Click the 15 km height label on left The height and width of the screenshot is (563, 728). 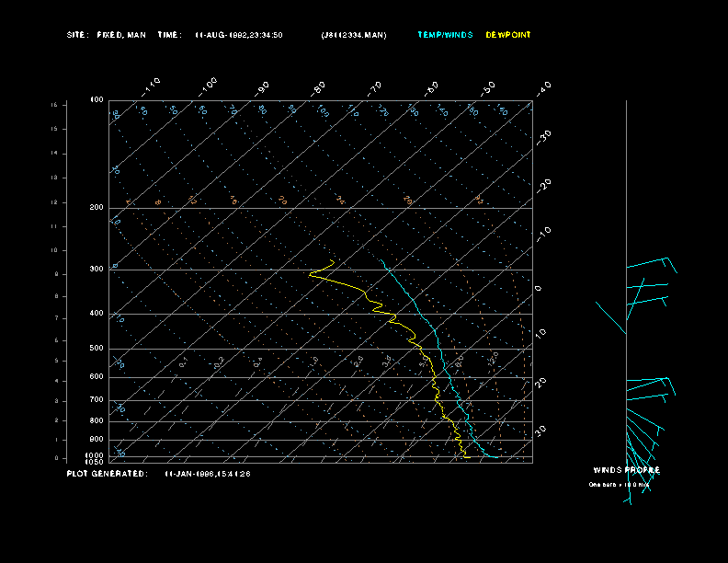[54, 105]
